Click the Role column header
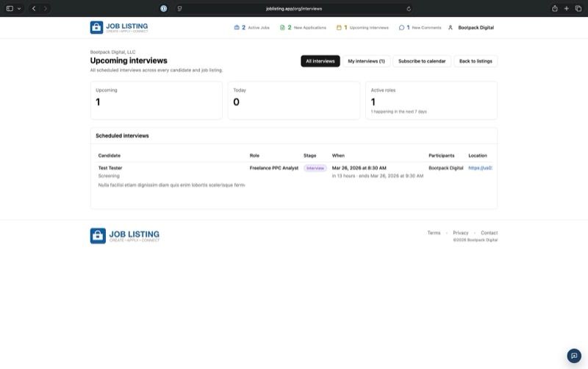This screenshot has width=588, height=369. click(254, 155)
